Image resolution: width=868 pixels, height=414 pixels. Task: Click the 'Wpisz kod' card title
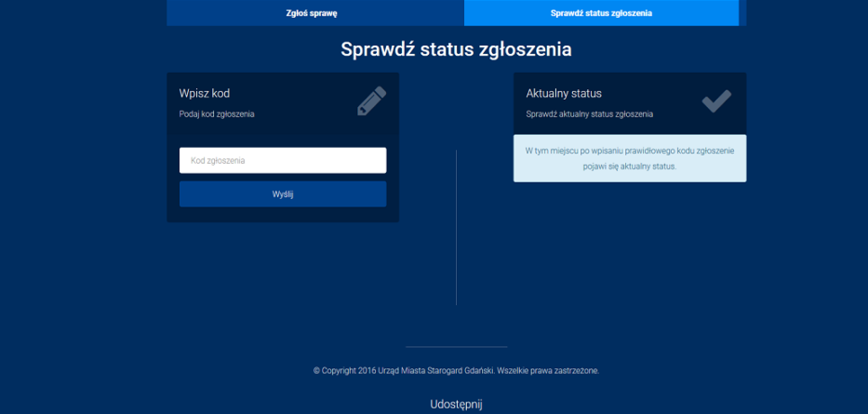click(205, 94)
